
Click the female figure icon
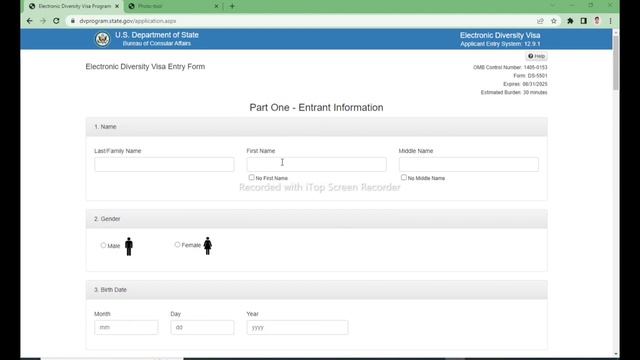pos(207,246)
